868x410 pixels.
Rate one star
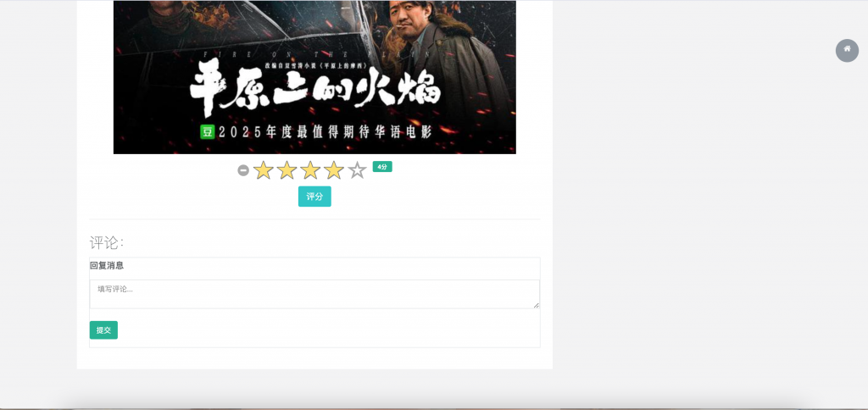coord(263,170)
